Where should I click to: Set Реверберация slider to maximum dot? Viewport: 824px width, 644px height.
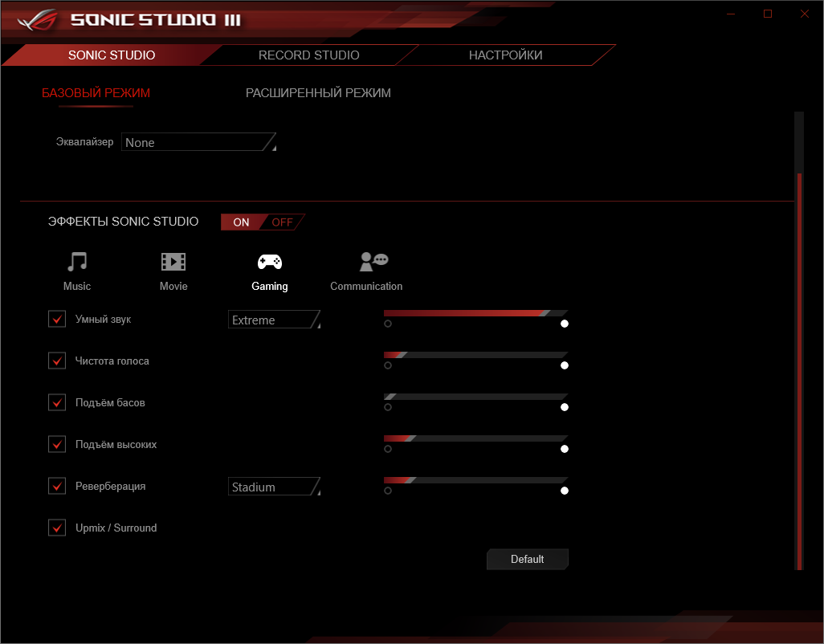click(x=565, y=491)
